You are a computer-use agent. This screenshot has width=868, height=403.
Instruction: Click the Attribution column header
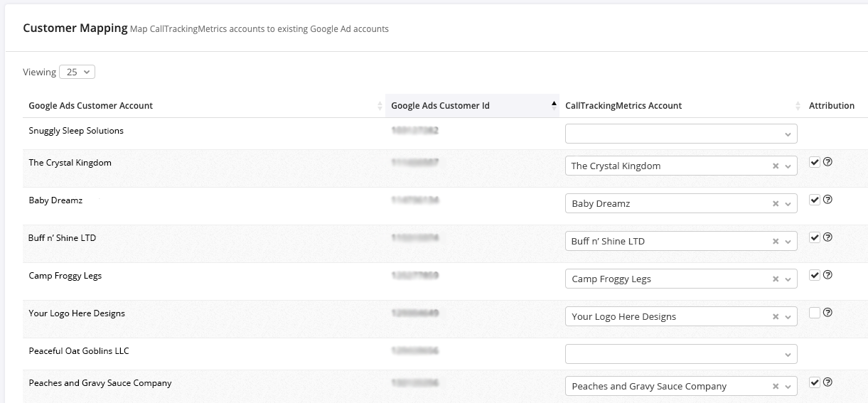click(x=831, y=106)
